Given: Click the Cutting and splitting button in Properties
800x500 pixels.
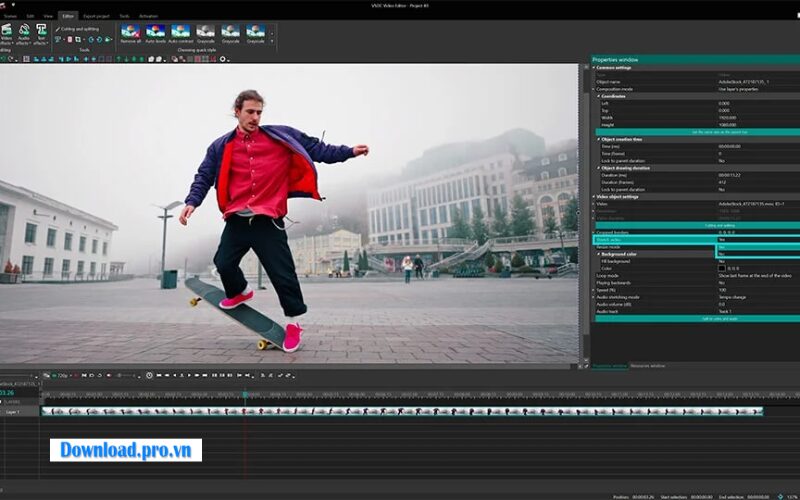Looking at the screenshot, I should coord(697,226).
